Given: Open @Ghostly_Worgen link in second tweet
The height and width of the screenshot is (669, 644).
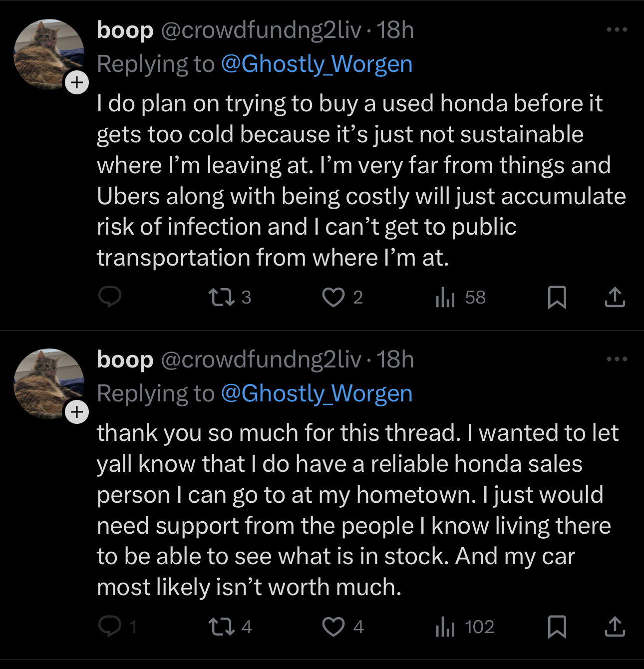Looking at the screenshot, I should click(x=317, y=394).
